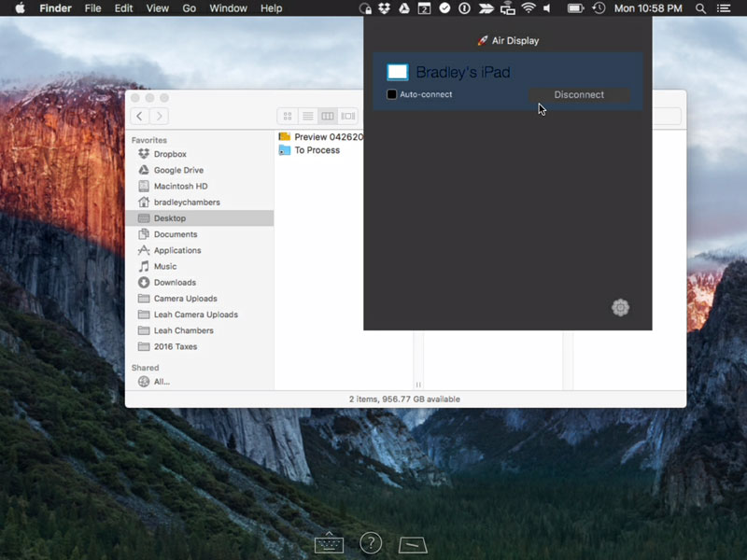
Task: Open Downloads from the sidebar
Action: tap(200, 283)
